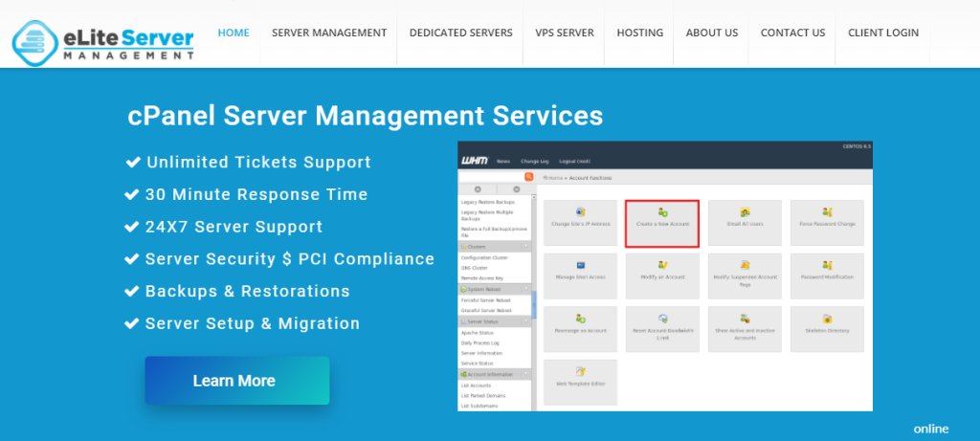Click the Clusters section icon
The width and height of the screenshot is (980, 441).
[x=464, y=247]
